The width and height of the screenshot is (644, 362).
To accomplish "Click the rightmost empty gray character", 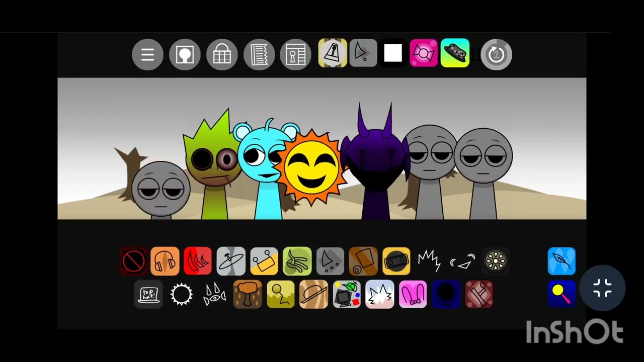I will pyautogui.click(x=484, y=173).
